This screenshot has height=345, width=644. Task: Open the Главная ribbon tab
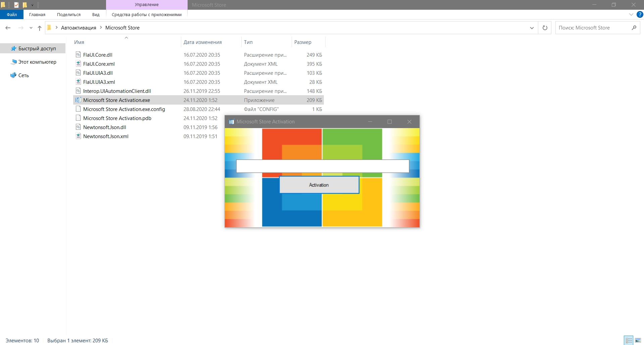point(37,14)
